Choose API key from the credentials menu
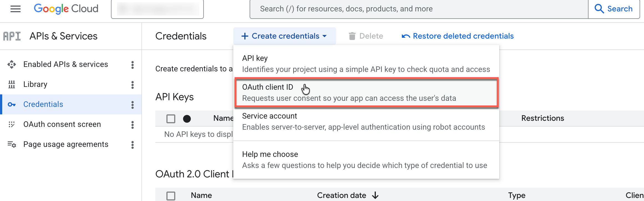644x201 pixels. (366, 64)
